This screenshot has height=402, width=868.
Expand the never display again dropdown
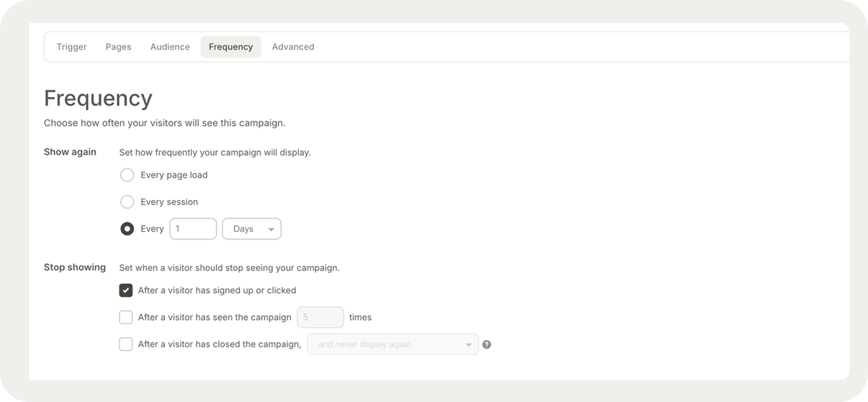(x=392, y=345)
